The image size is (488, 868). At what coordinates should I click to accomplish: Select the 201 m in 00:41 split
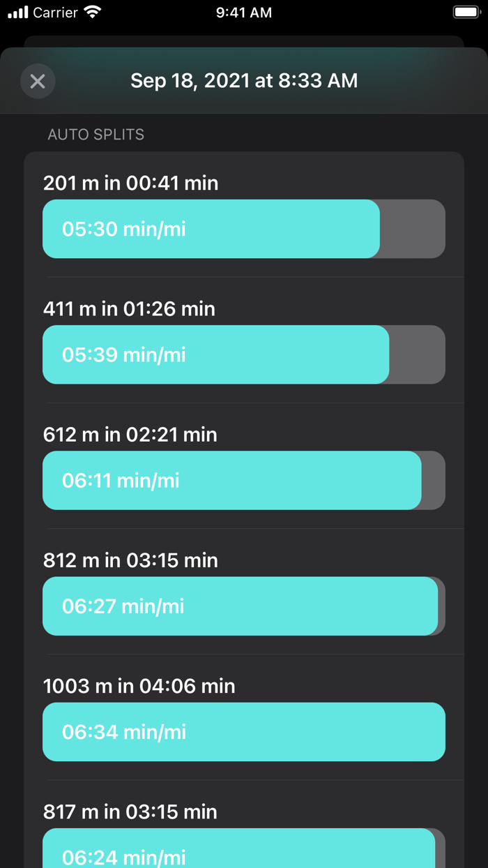pyautogui.click(x=130, y=183)
